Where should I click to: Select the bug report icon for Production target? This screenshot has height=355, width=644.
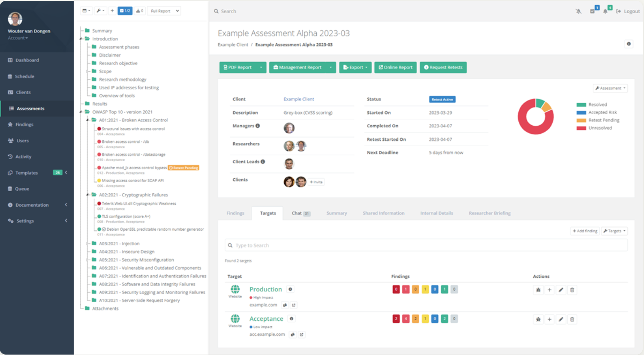click(538, 290)
